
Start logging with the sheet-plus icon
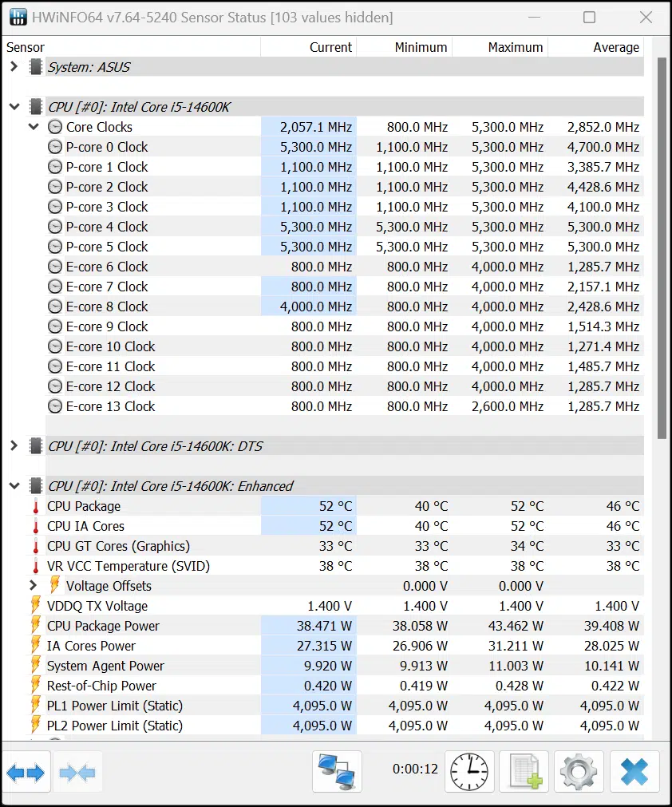(x=524, y=772)
